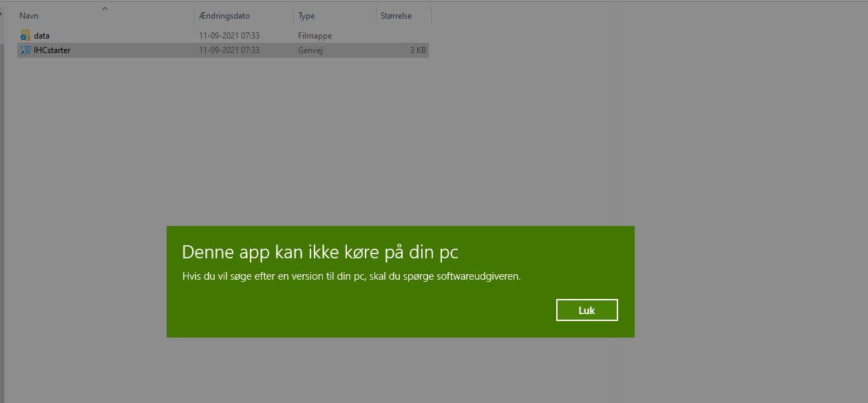Select the IHCstarter file name

(x=52, y=50)
